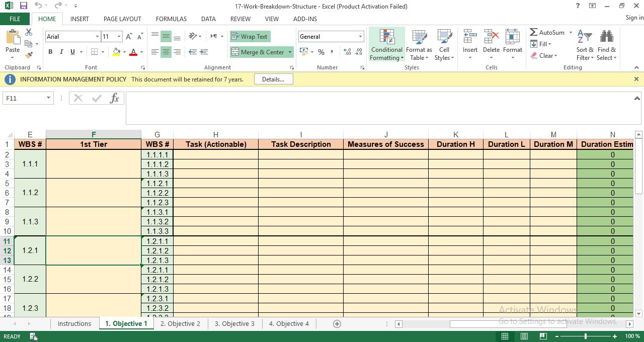
Task: Click the Increase Decimal icon
Action: (347, 52)
